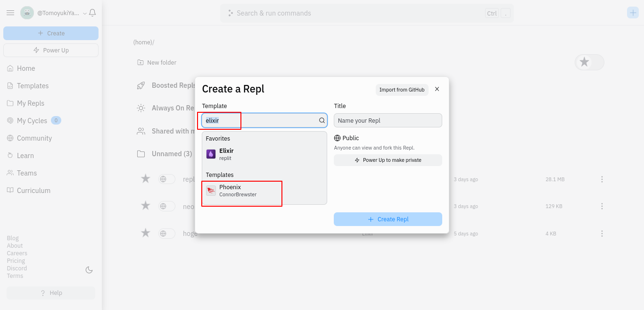Toggle dark mode moon icon
This screenshot has height=310, width=644.
(89, 270)
